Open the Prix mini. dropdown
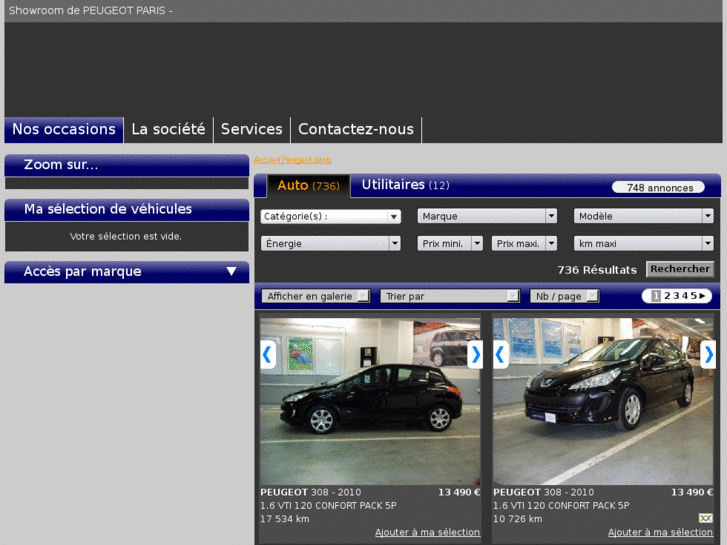The image size is (727, 545). point(450,244)
